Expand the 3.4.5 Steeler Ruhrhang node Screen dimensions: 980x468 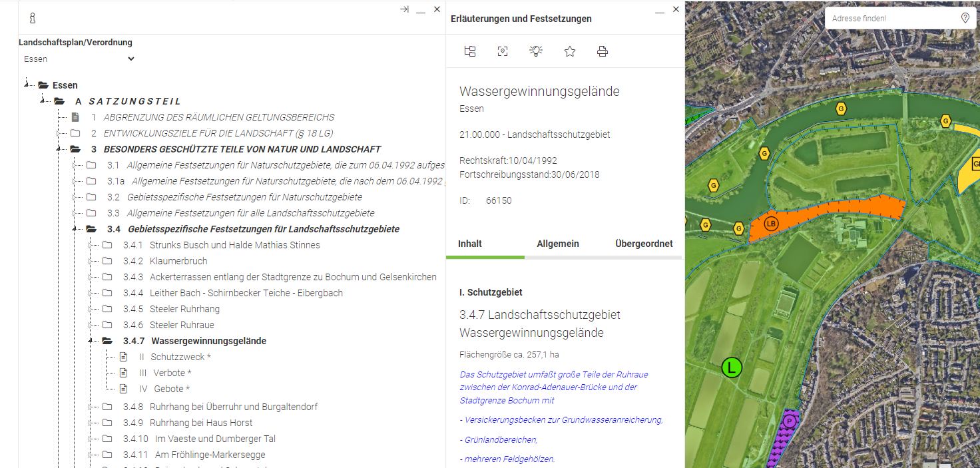[x=91, y=309]
